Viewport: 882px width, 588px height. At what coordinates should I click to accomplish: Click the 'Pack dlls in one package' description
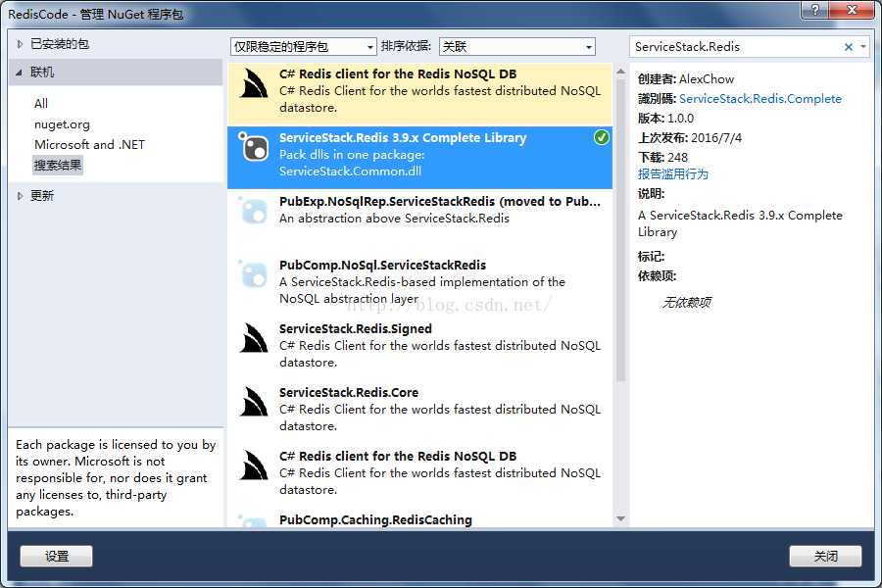352,154
